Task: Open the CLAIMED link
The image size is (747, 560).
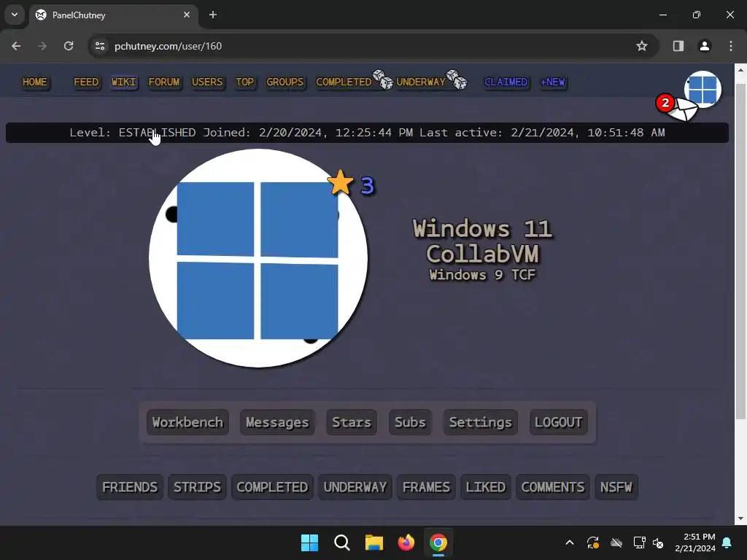Action: click(506, 82)
